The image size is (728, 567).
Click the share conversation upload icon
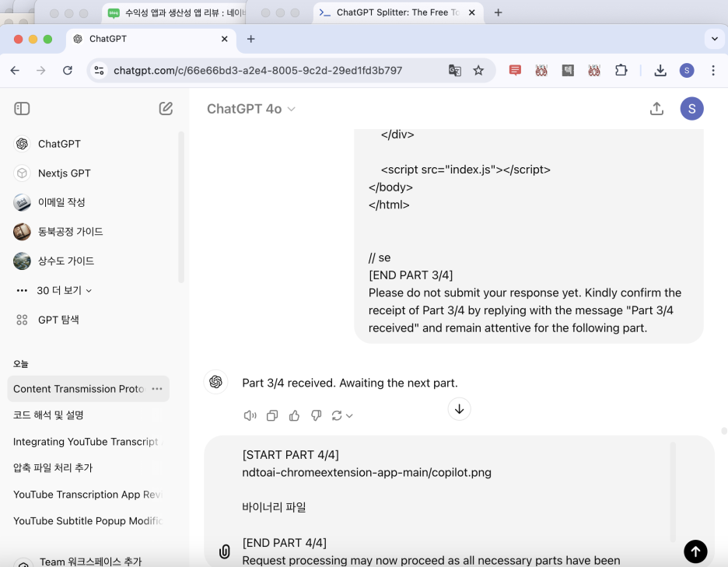pos(656,109)
